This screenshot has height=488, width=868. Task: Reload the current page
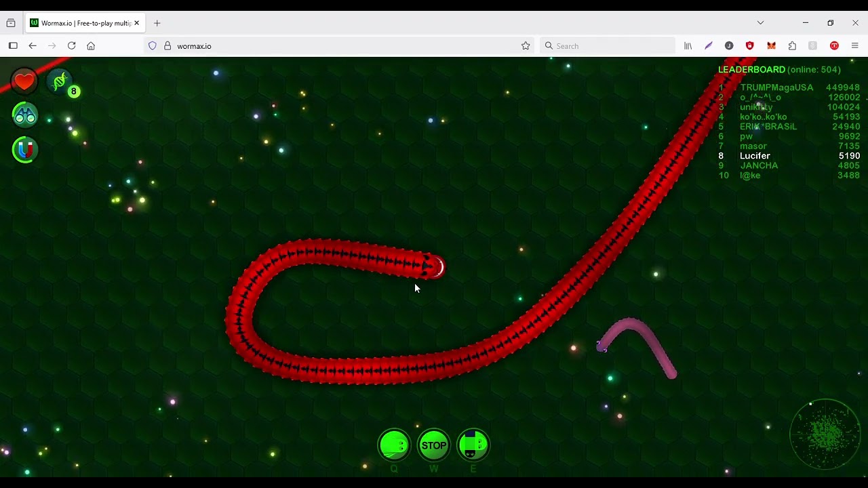click(71, 46)
